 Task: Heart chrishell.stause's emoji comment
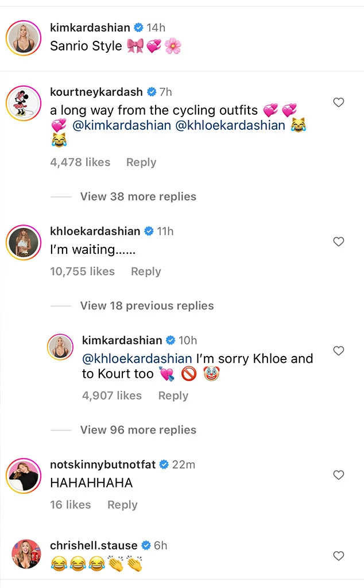(339, 555)
